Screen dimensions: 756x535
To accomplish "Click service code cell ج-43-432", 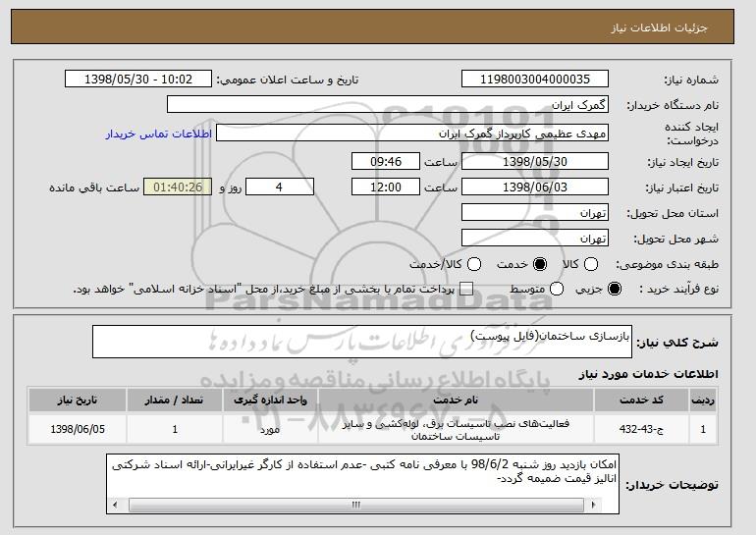I will tap(641, 429).
